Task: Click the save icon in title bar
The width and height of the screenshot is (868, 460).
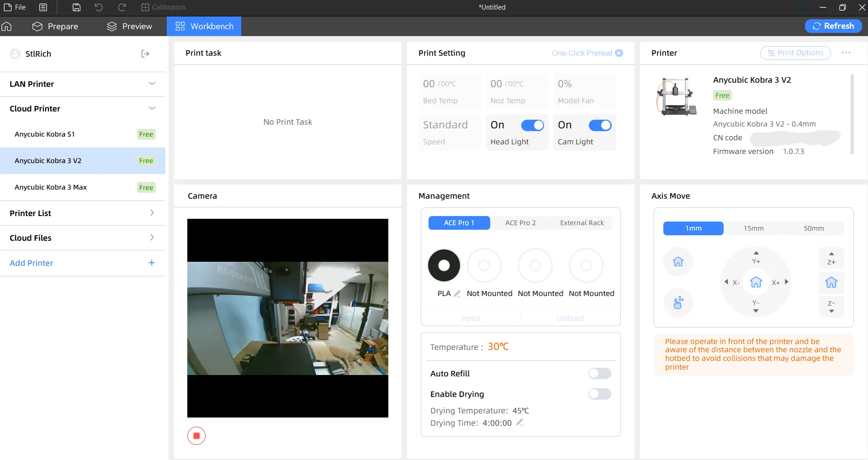Action: [x=76, y=7]
